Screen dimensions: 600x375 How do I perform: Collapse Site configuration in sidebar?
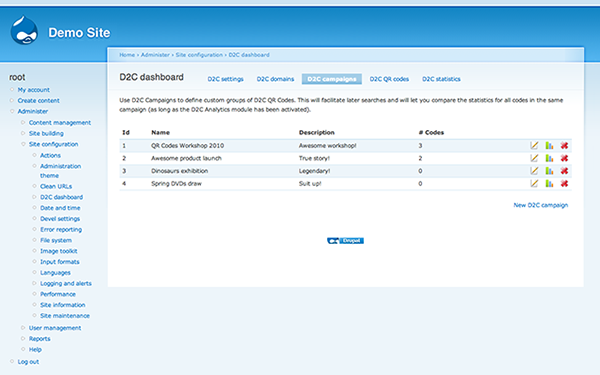54,144
